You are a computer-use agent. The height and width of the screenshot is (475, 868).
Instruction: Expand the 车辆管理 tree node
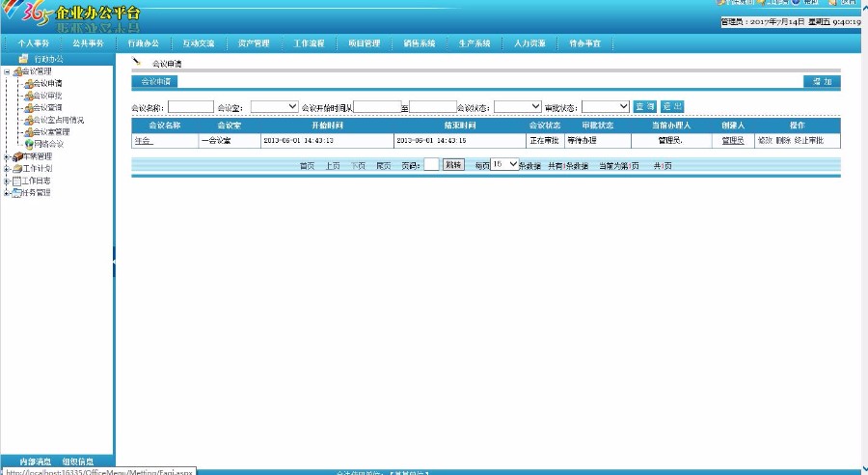click(7, 156)
